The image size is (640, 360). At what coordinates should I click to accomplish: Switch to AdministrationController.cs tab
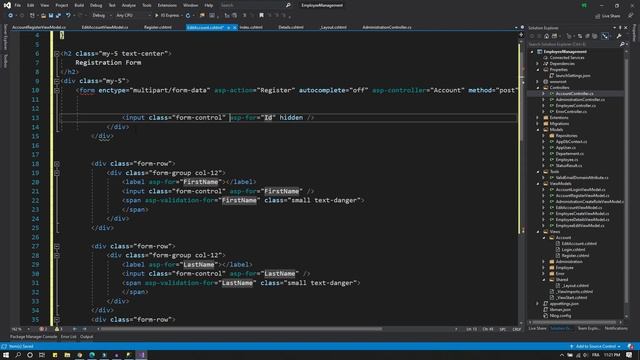pyautogui.click(x=387, y=27)
